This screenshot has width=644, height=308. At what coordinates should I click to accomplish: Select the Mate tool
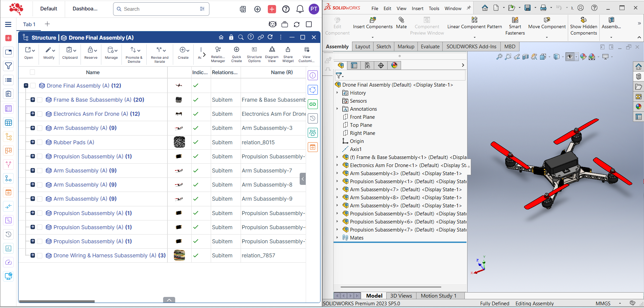tap(401, 23)
